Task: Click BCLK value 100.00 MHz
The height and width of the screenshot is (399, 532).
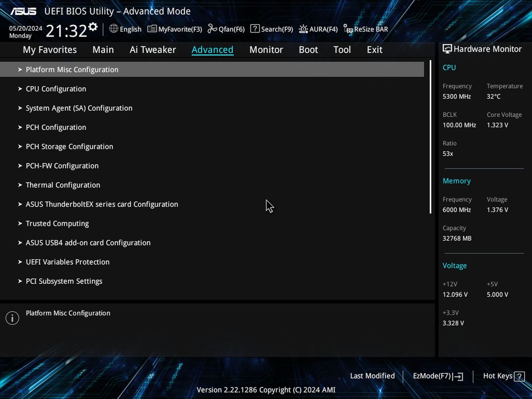Action: click(459, 125)
